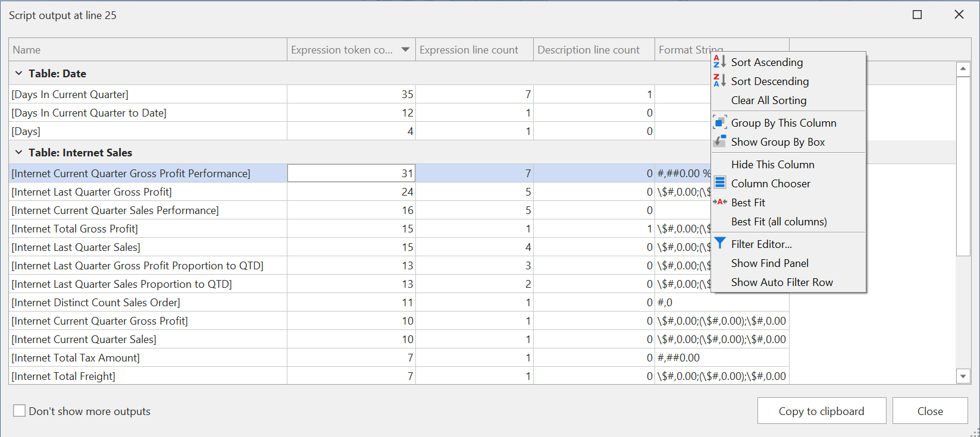
Task: Select Show Auto Filter Row option
Action: click(x=781, y=282)
